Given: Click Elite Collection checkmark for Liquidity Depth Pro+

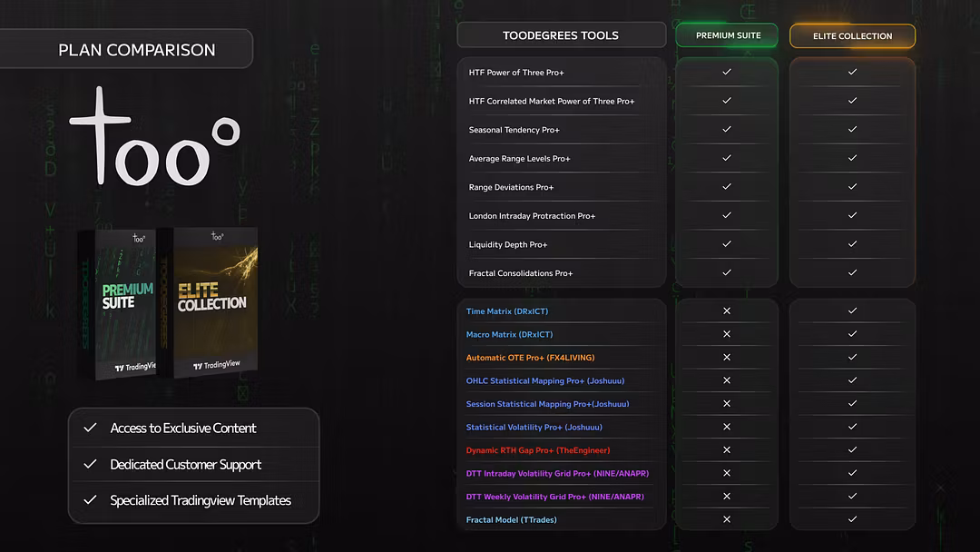Looking at the screenshot, I should click(852, 244).
